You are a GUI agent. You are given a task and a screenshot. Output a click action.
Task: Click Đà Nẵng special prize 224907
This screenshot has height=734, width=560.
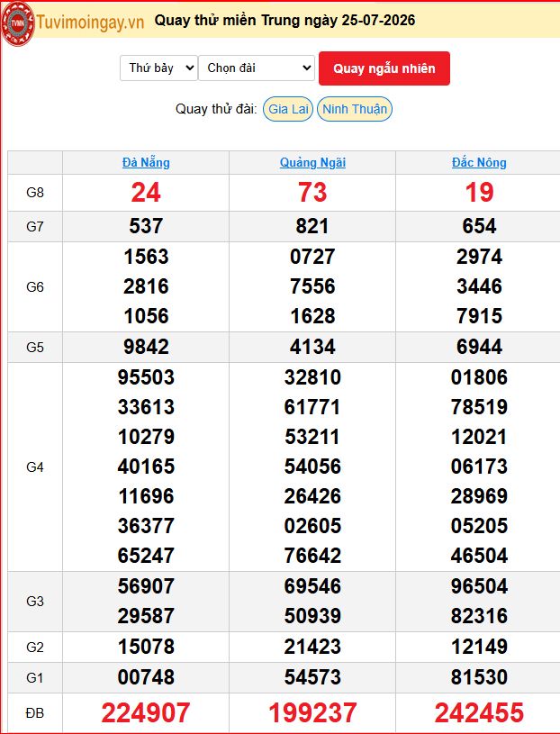point(146,713)
